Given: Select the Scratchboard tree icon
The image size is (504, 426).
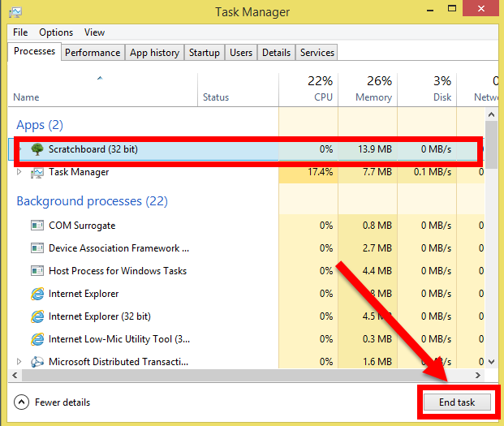Looking at the screenshot, I should click(x=37, y=149).
